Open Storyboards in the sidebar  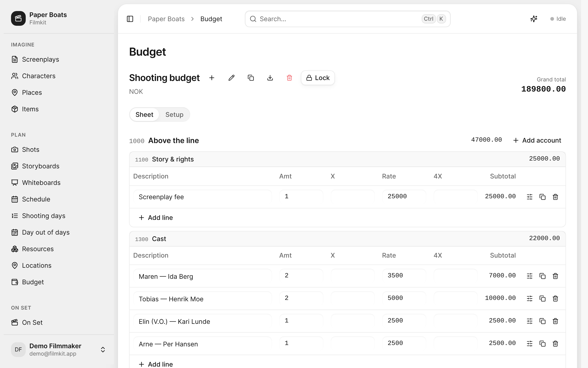(59, 166)
